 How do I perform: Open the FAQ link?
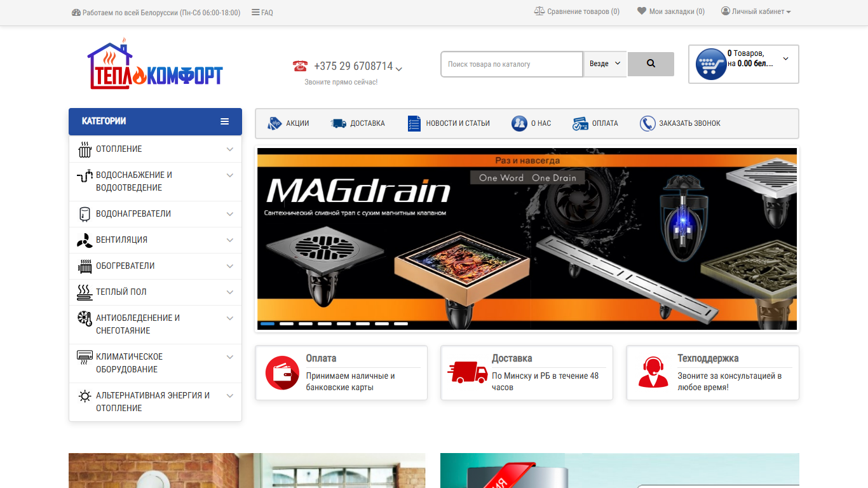coord(262,12)
